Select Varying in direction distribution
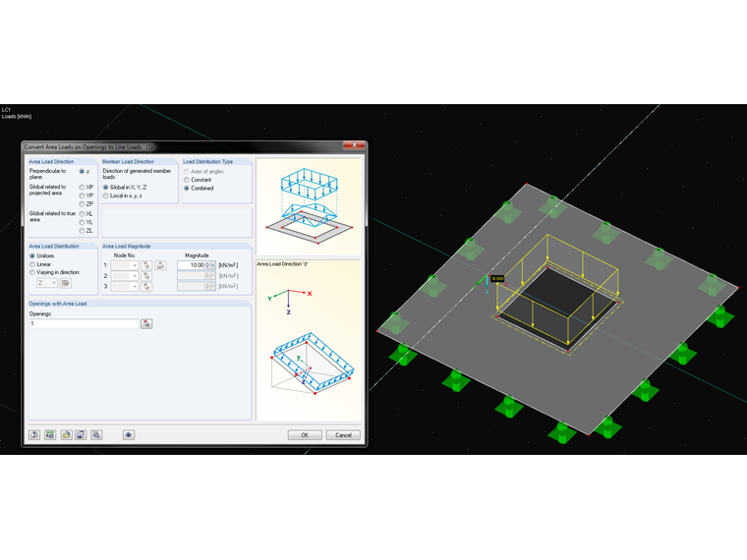This screenshot has height=560, width=747. point(32,272)
